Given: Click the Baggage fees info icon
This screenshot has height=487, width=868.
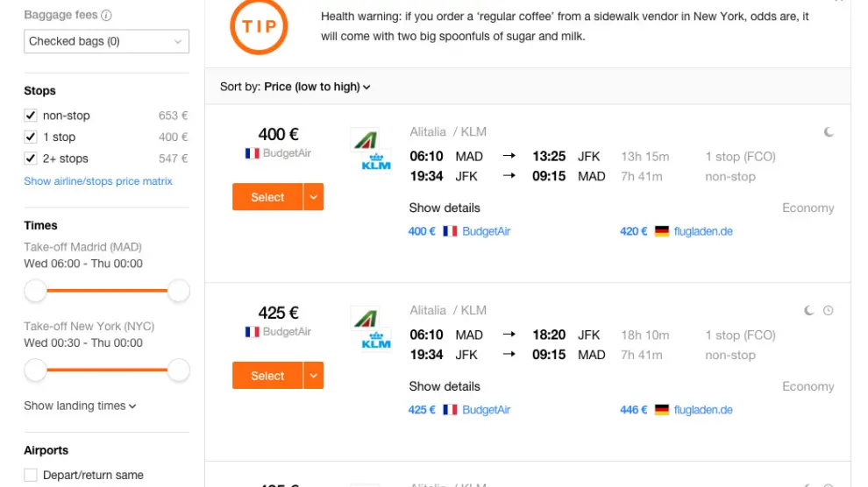Looking at the screenshot, I should 106,16.
